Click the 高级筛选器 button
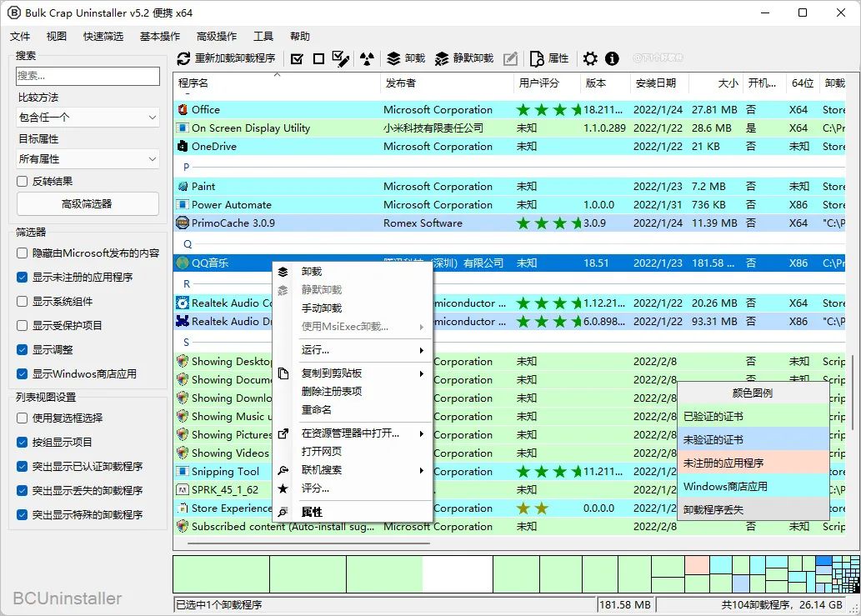Viewport: 861px width, 616px height. tap(88, 203)
